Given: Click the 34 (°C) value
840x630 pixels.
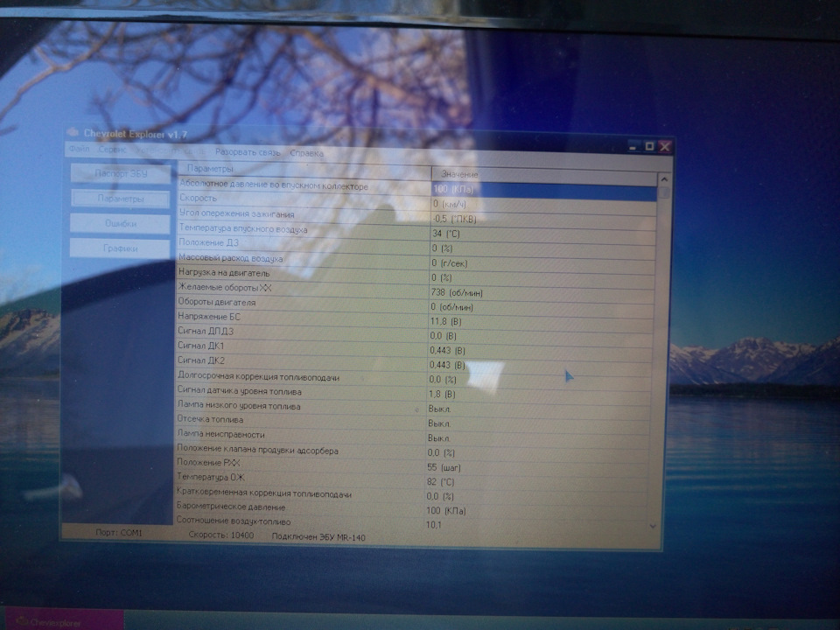Looking at the screenshot, I should [x=445, y=234].
